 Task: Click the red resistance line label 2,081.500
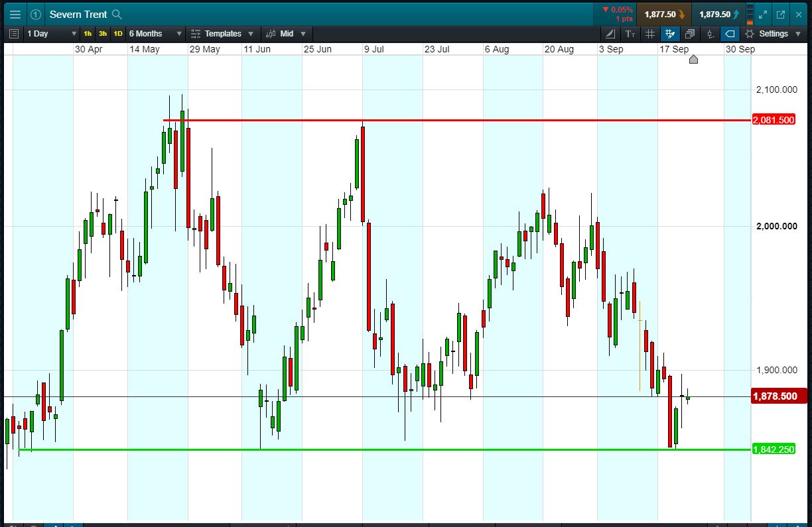774,120
